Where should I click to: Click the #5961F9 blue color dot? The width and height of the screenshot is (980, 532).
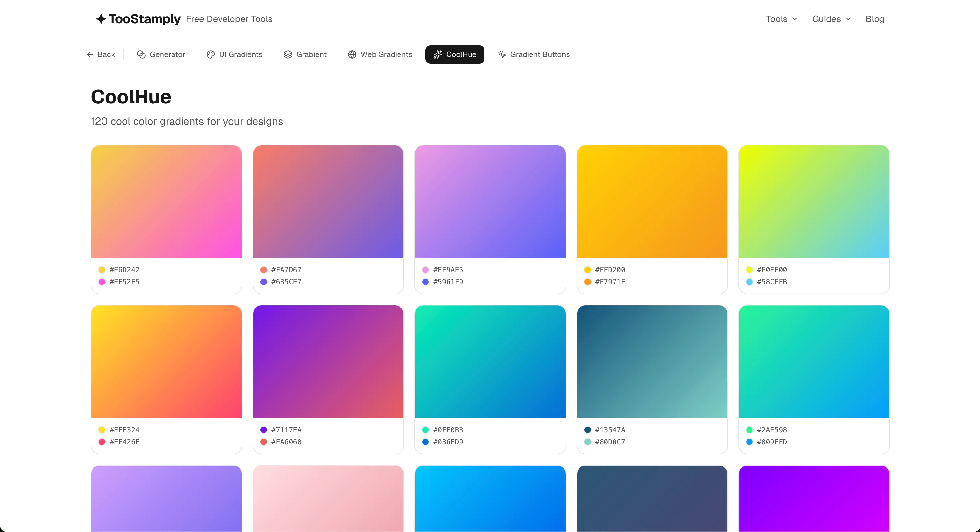(x=425, y=282)
